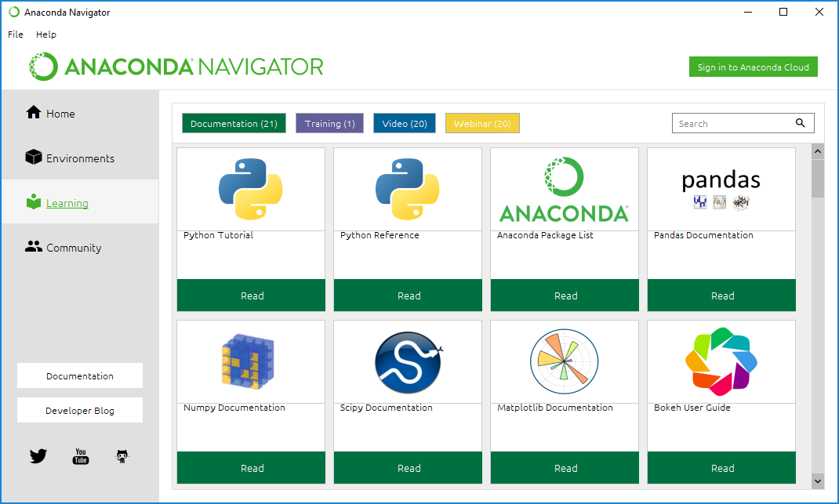Open the Help menu
The width and height of the screenshot is (839, 504).
click(46, 34)
